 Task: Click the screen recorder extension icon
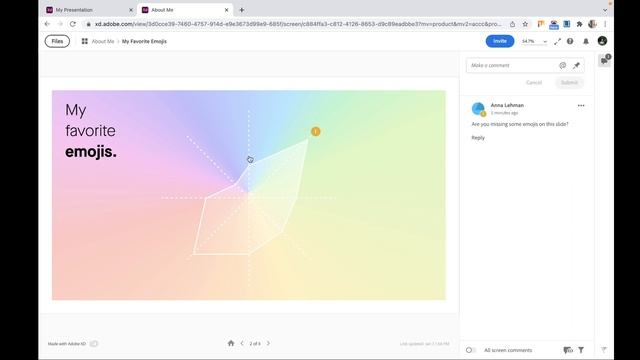pos(553,24)
